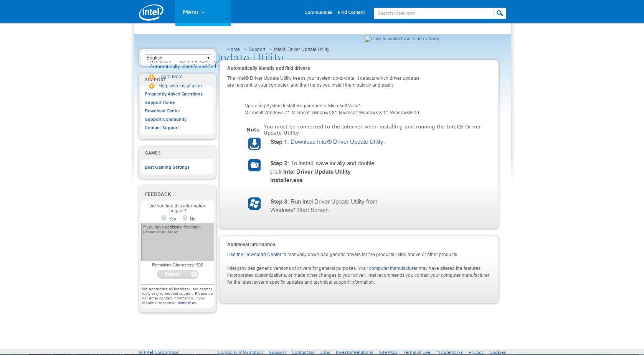This screenshot has width=644, height=355.
Task: Open the how-to use videos image
Action: pos(401,39)
